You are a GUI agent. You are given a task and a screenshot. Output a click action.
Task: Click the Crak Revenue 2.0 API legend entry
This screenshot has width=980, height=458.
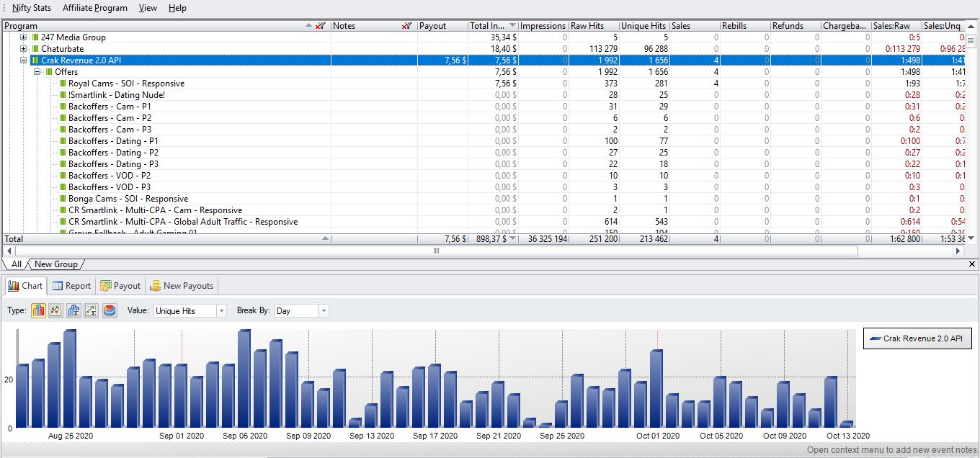click(x=917, y=338)
